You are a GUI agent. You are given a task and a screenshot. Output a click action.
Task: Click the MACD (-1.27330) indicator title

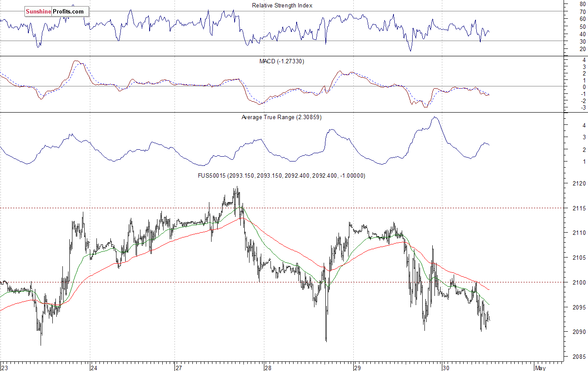(x=282, y=62)
